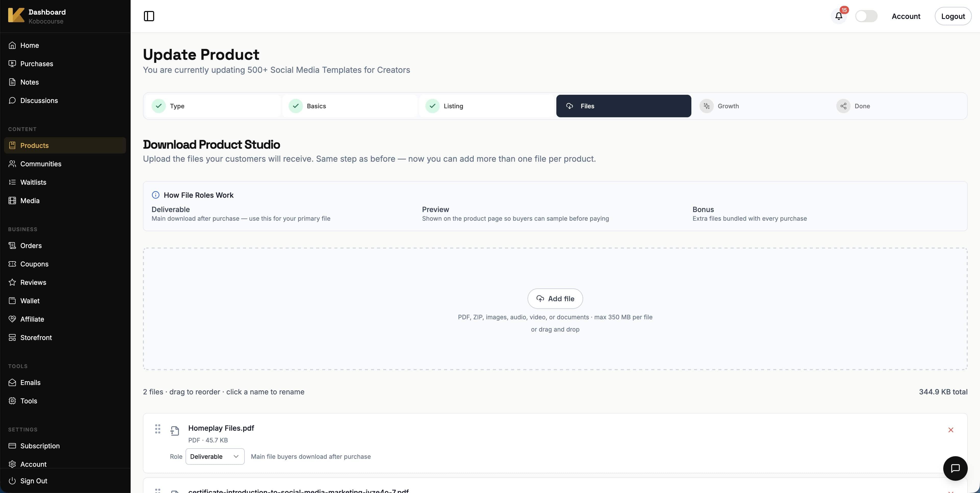The width and height of the screenshot is (980, 493).
Task: Click the Media film icon
Action: point(12,200)
